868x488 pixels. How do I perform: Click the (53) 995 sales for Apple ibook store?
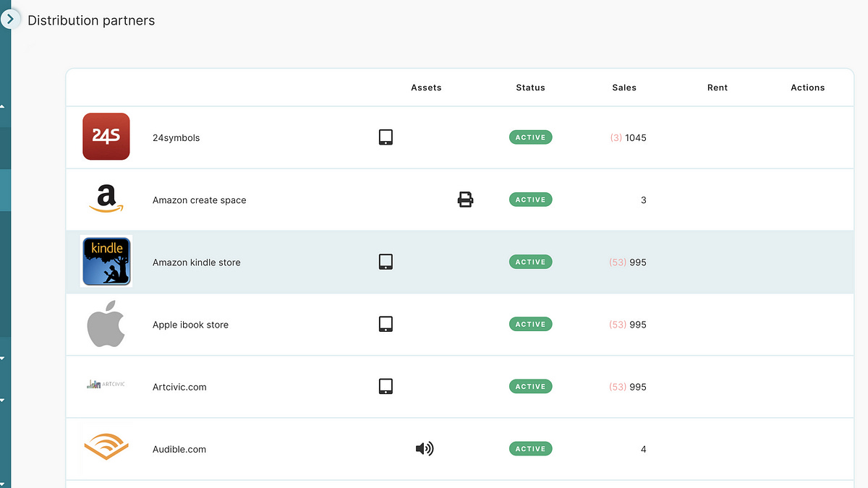click(x=628, y=324)
